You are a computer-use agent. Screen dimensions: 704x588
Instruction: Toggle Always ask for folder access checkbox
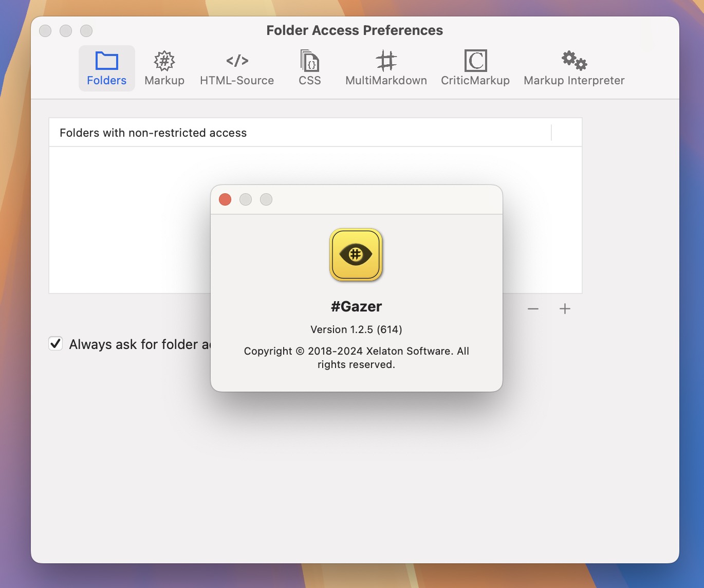(55, 343)
